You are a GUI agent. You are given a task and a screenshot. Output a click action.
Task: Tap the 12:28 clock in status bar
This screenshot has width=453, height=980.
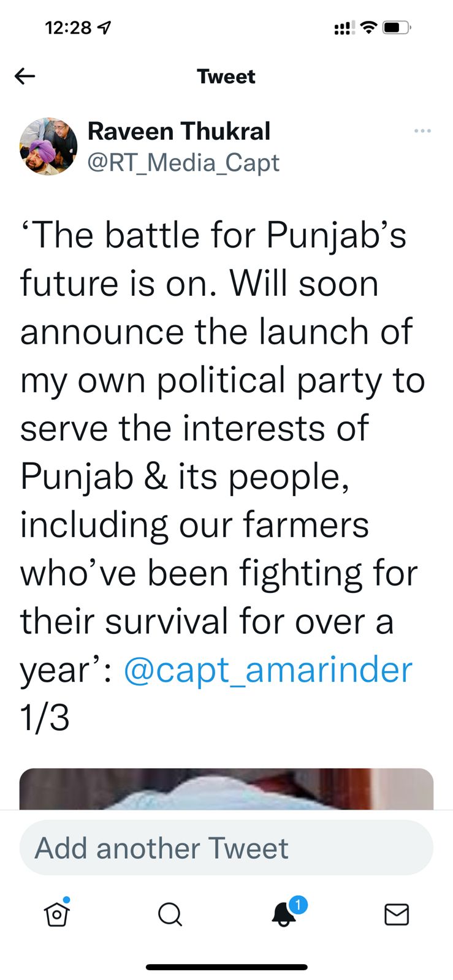68,28
